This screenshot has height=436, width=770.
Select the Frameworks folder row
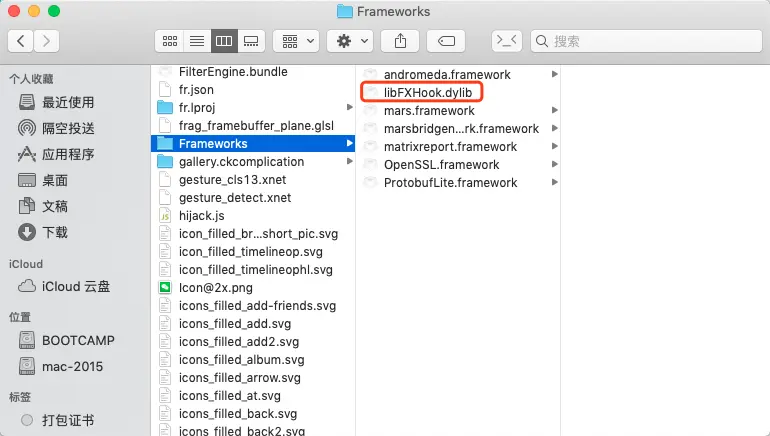pyautogui.click(x=253, y=143)
